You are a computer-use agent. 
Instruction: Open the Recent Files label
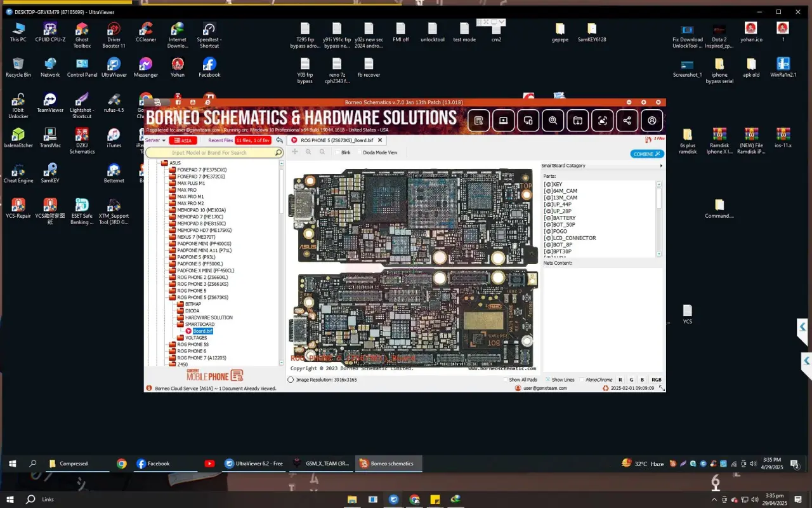(x=220, y=140)
